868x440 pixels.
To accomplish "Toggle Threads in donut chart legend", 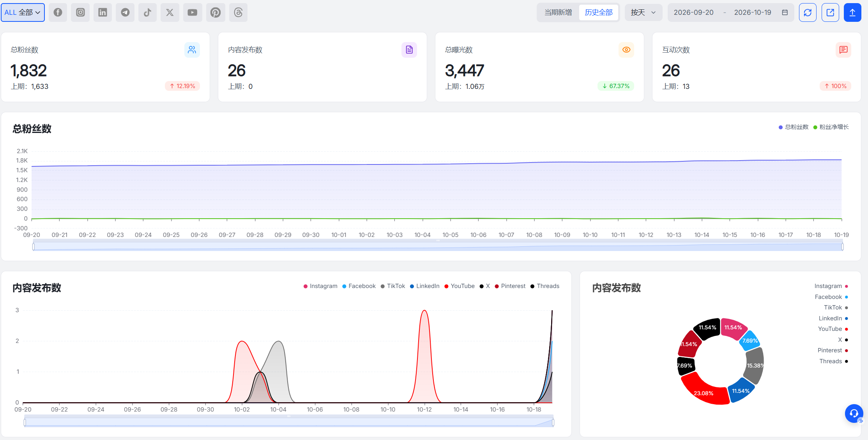I will 834,361.
